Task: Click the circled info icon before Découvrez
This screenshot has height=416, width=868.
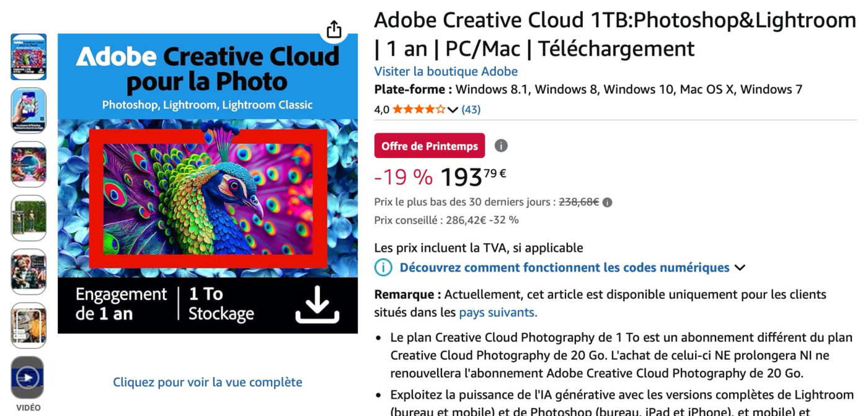Action: pyautogui.click(x=384, y=268)
